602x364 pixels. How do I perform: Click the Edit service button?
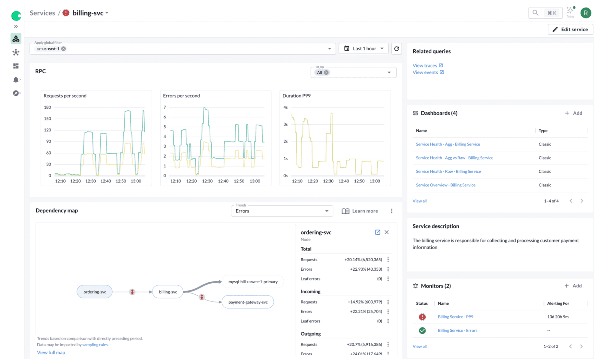tap(570, 29)
